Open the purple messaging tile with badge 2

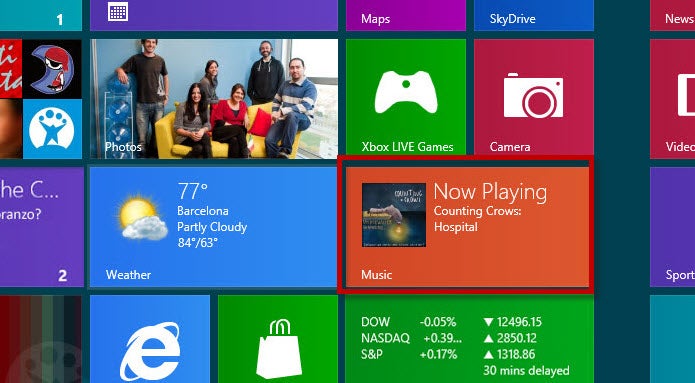42,227
